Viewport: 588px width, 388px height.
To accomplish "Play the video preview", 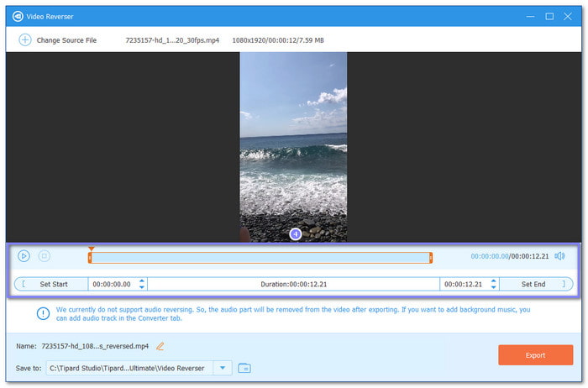I will coord(24,256).
